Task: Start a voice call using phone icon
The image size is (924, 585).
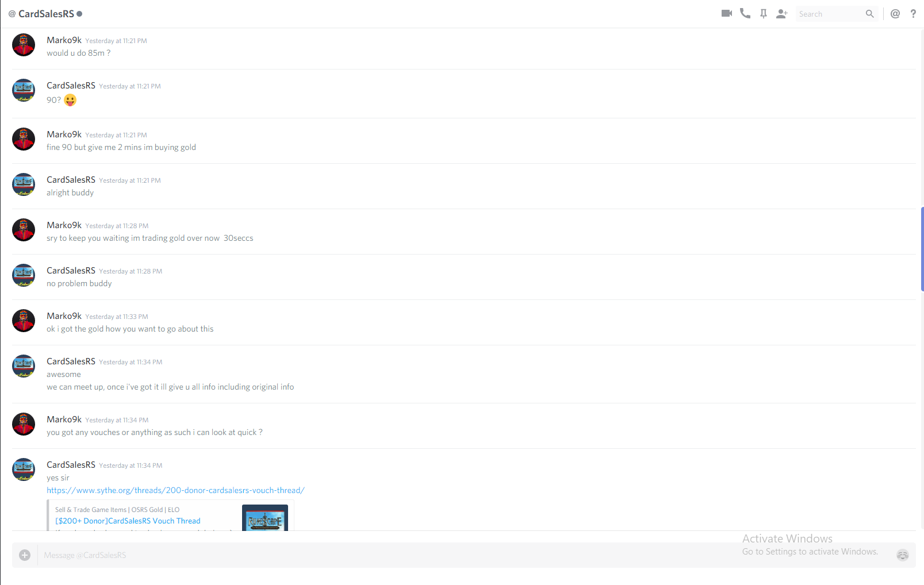Action: [x=745, y=13]
